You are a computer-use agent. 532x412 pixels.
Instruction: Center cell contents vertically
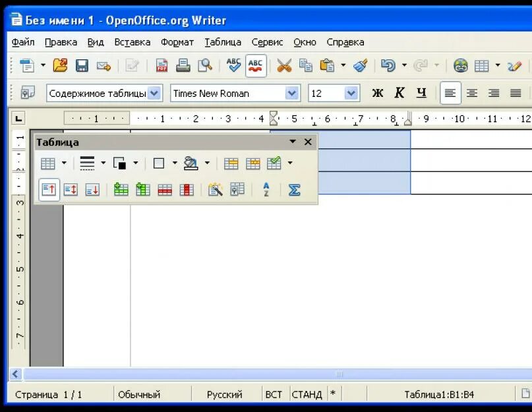coord(71,189)
